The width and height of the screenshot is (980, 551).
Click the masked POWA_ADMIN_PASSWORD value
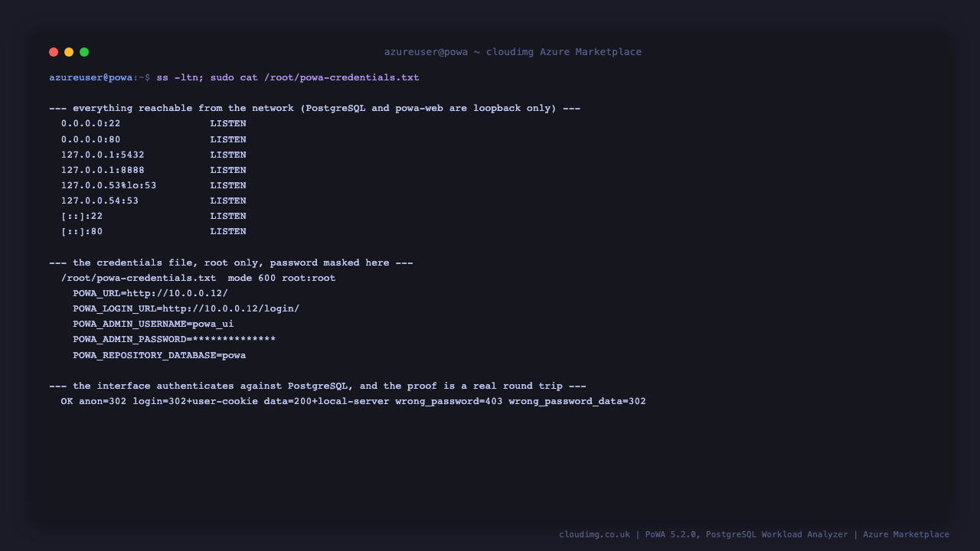point(234,339)
